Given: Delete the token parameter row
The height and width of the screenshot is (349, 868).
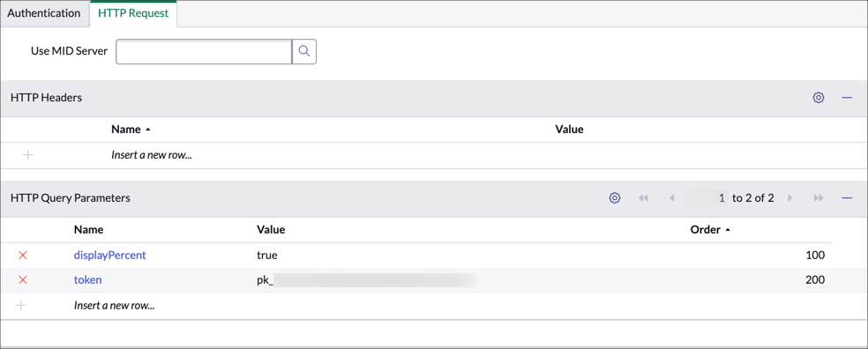Looking at the screenshot, I should click(23, 280).
